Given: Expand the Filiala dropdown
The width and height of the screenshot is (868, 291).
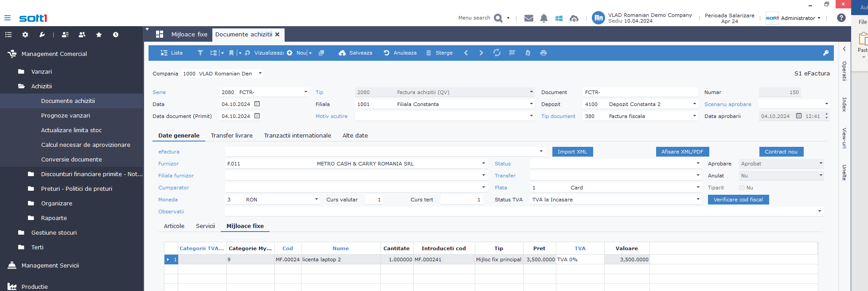Looking at the screenshot, I should tap(532, 104).
